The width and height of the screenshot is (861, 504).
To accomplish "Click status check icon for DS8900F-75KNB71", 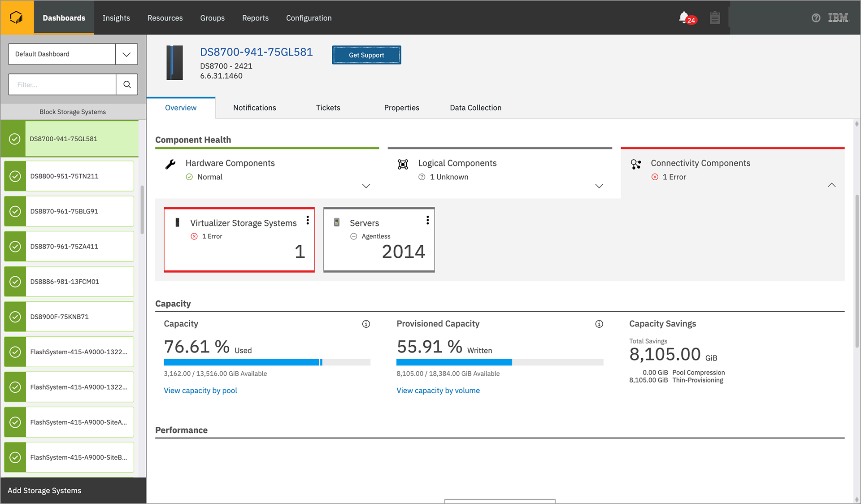I will click(x=15, y=317).
